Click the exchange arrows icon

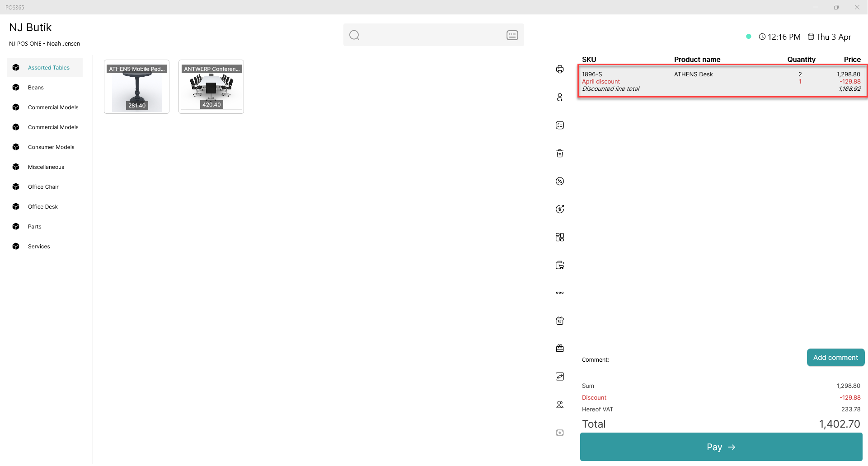pyautogui.click(x=560, y=377)
